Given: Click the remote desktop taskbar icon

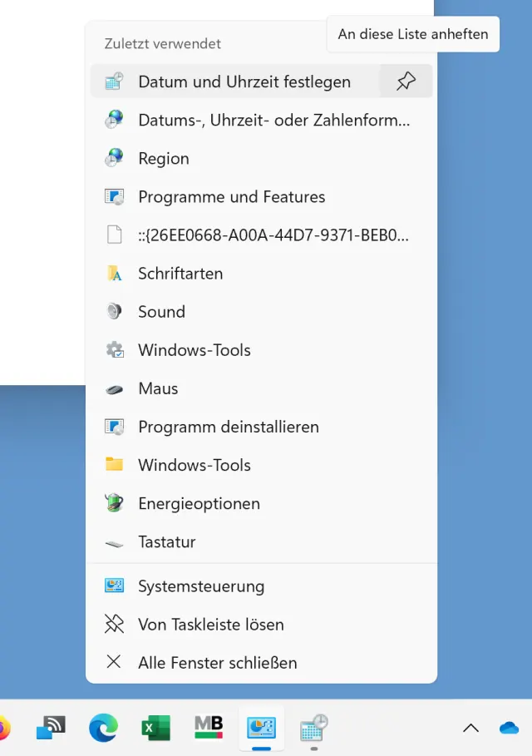Looking at the screenshot, I should (52, 728).
